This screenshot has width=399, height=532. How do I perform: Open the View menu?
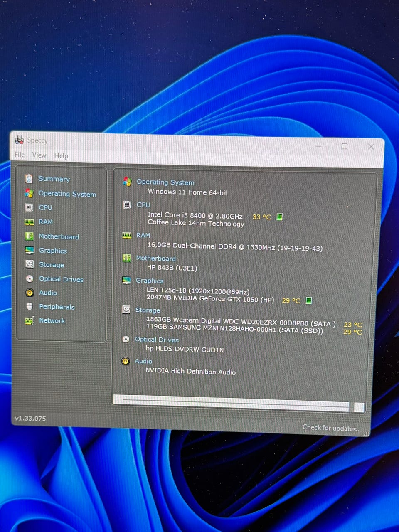click(x=39, y=155)
